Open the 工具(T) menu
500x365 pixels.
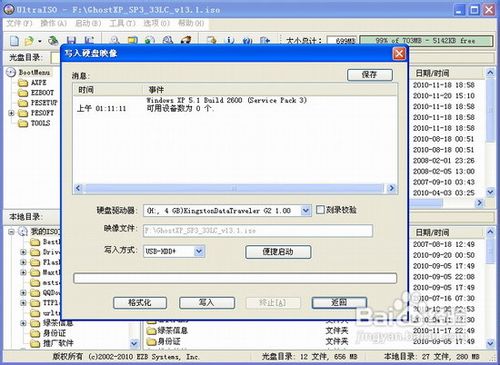[x=122, y=23]
